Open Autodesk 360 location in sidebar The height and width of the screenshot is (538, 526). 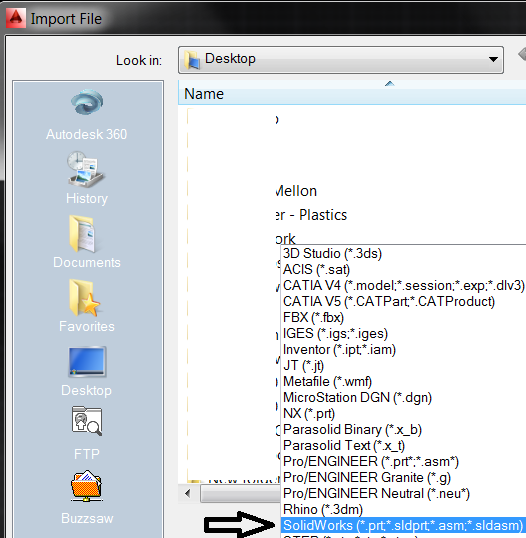point(86,115)
